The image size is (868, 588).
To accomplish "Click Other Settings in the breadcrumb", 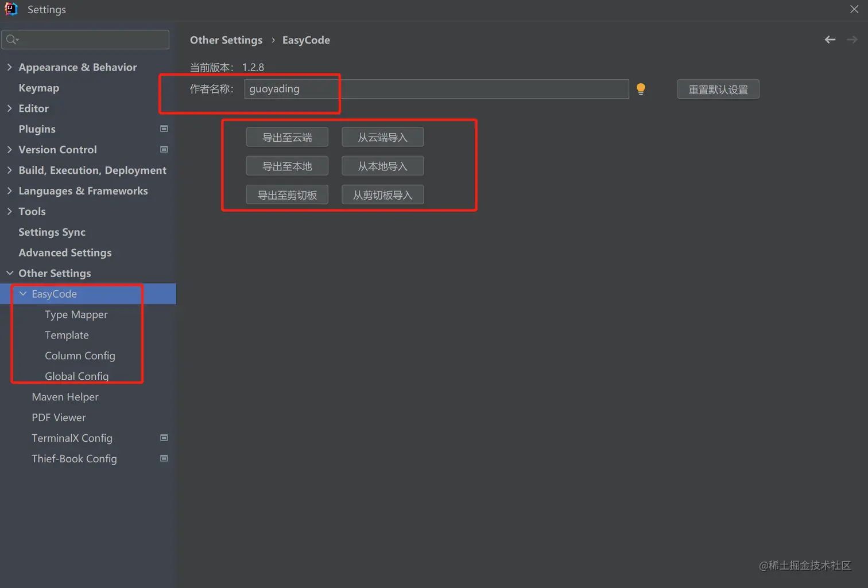I will pos(226,40).
